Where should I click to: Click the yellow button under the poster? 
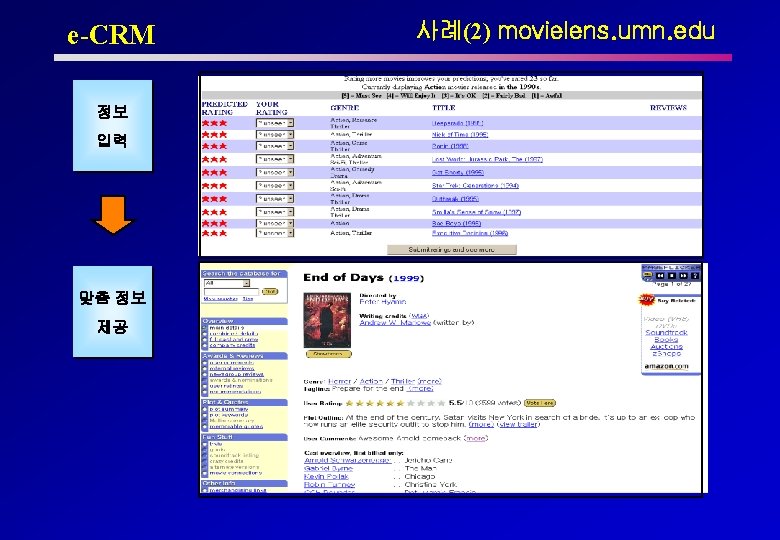click(x=328, y=354)
